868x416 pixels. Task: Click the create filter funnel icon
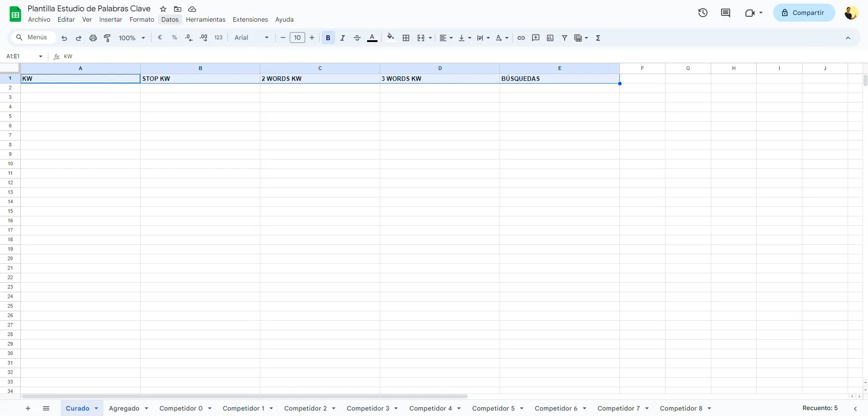coord(565,38)
